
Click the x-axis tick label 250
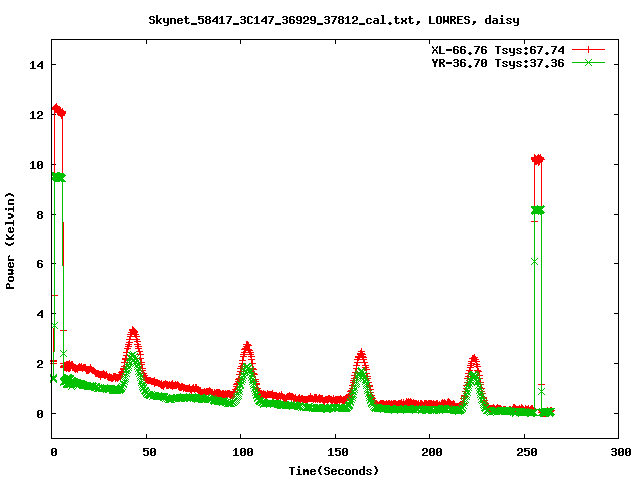527,452
